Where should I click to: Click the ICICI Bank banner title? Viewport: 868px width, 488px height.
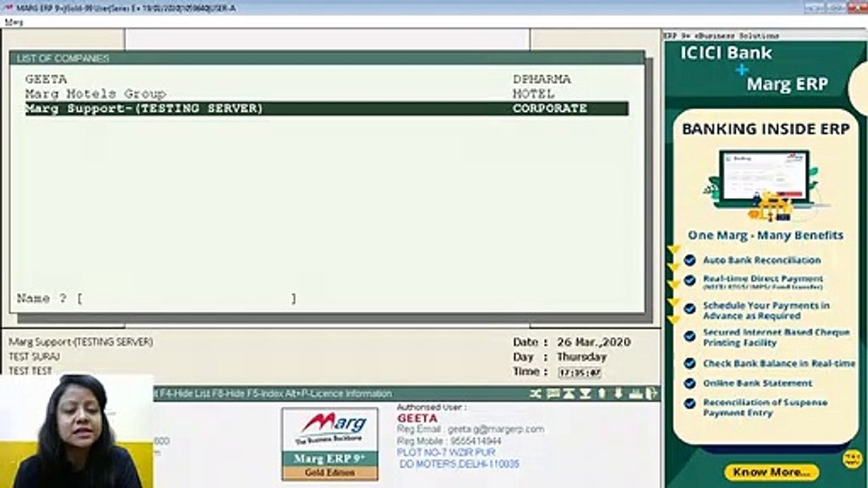point(726,53)
